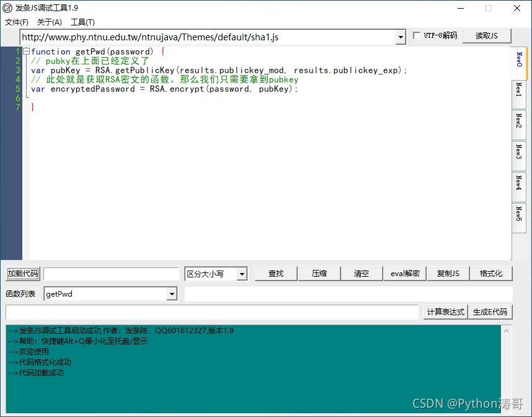Switch to the New2 tab
The width and height of the screenshot is (532, 417).
[x=519, y=125]
